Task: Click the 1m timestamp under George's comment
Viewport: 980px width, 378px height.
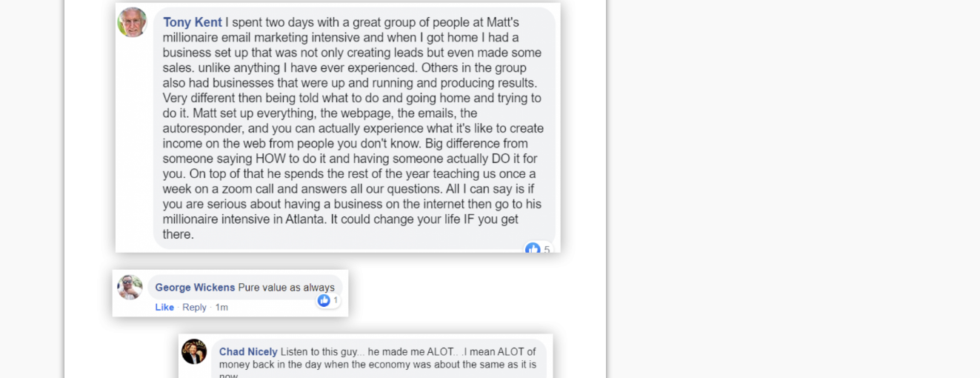Action: tap(221, 308)
